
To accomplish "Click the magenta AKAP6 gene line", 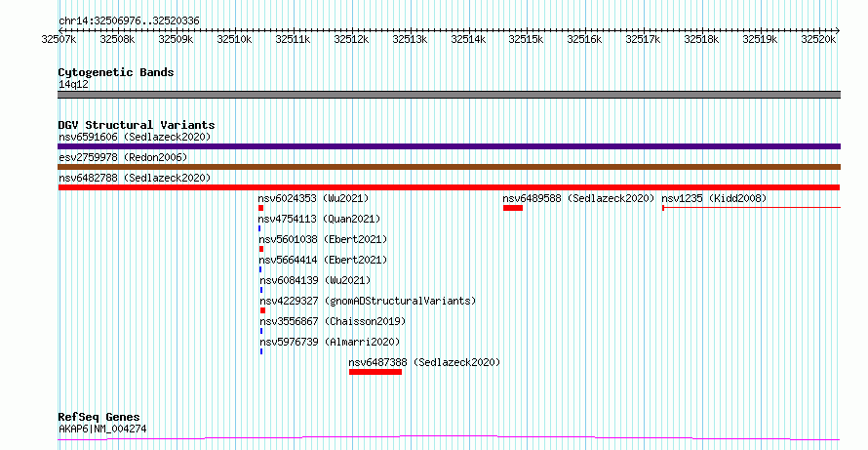I will click(x=449, y=438).
